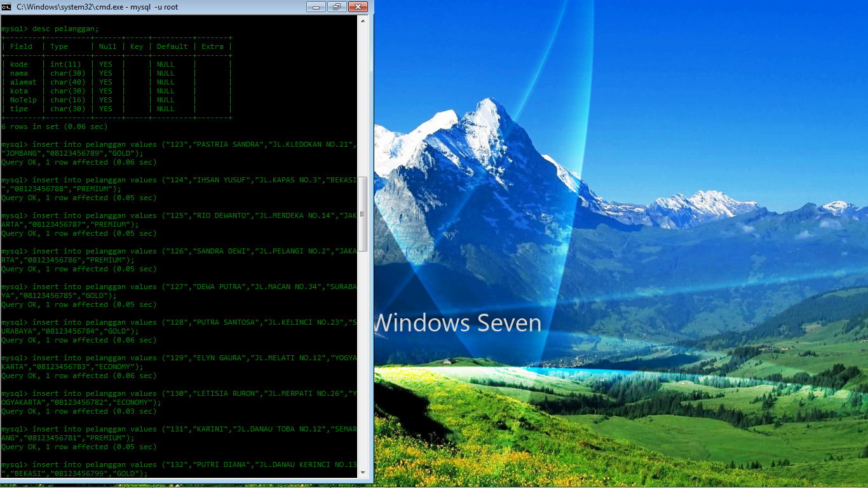Open the cmd.exe system menu icon

[x=6, y=7]
